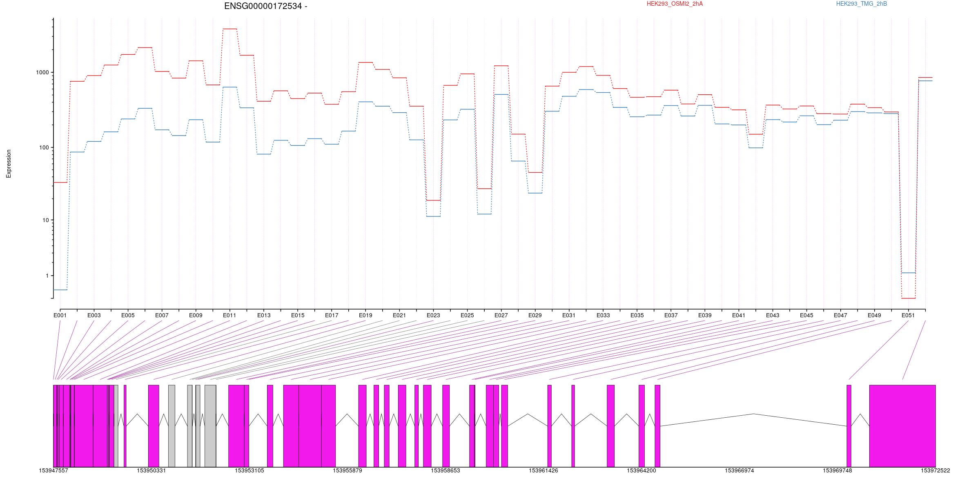Click the blue expression segment above E001
This screenshot has height=490, width=980.
(60, 290)
